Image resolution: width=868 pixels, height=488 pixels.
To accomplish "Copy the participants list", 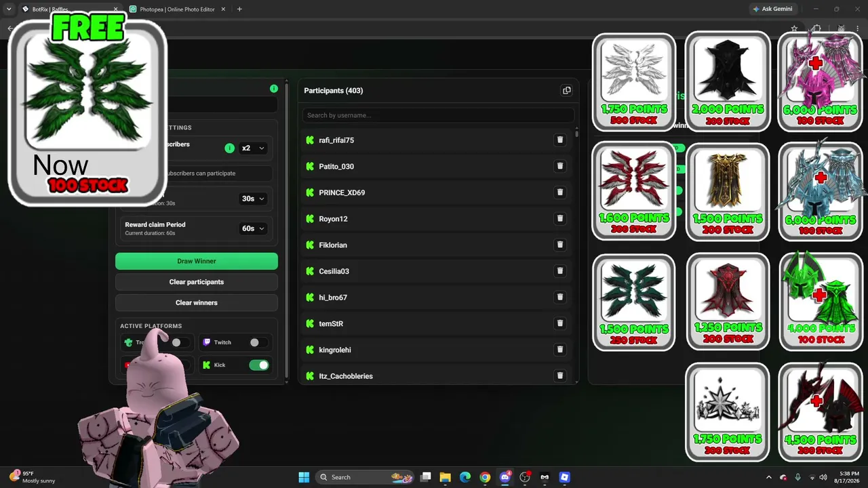I will (567, 90).
